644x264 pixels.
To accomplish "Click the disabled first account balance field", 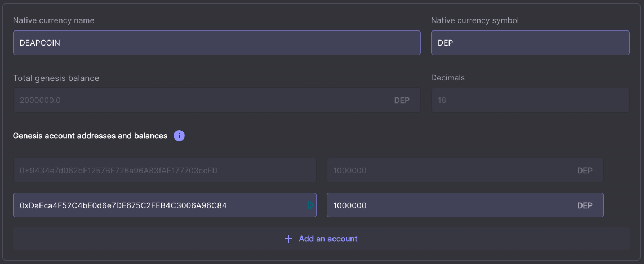I will (465, 171).
